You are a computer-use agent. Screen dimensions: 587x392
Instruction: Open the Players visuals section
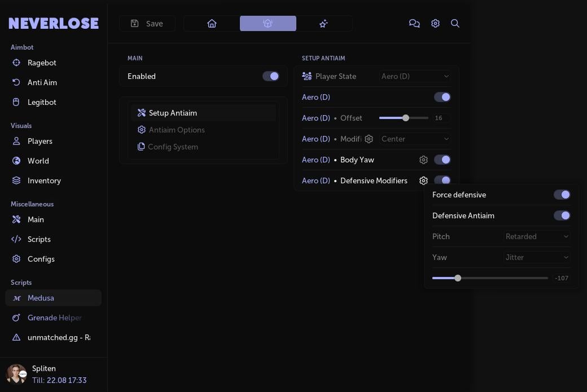[40, 141]
